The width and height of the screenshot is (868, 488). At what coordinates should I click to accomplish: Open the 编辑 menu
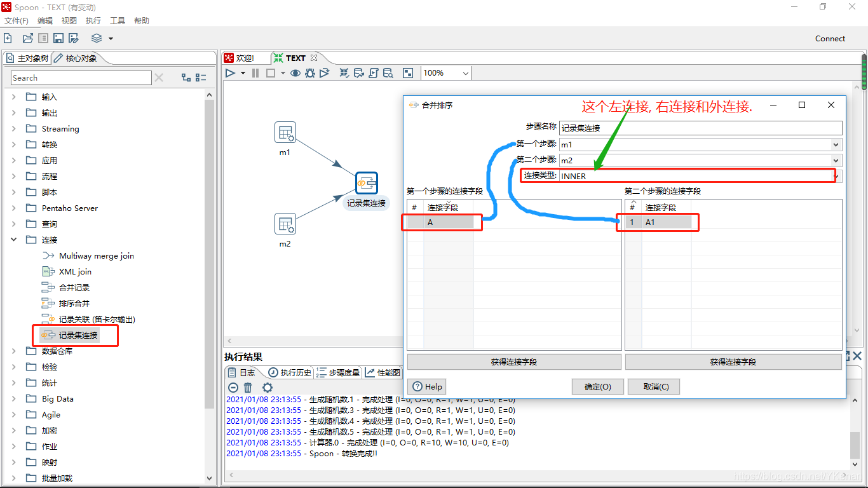(x=45, y=21)
